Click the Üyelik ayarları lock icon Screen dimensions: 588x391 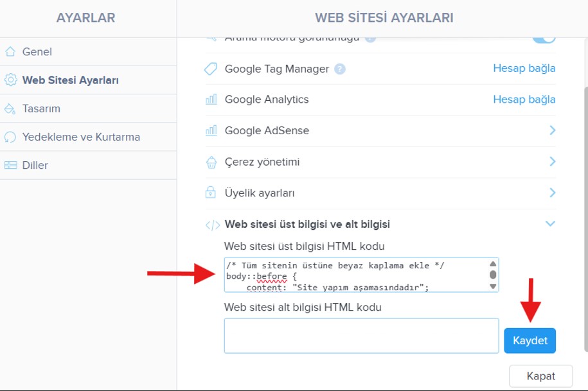[x=211, y=193]
